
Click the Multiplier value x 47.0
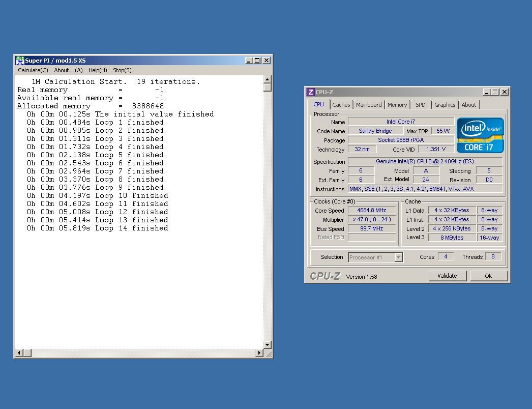tap(371, 219)
